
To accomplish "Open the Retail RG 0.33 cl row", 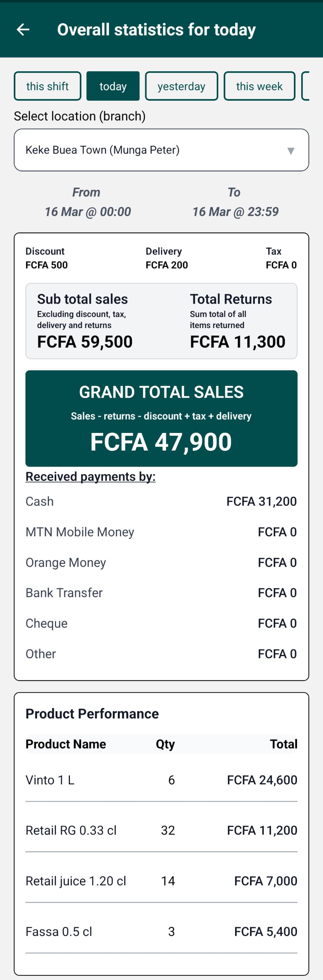I will [x=161, y=830].
